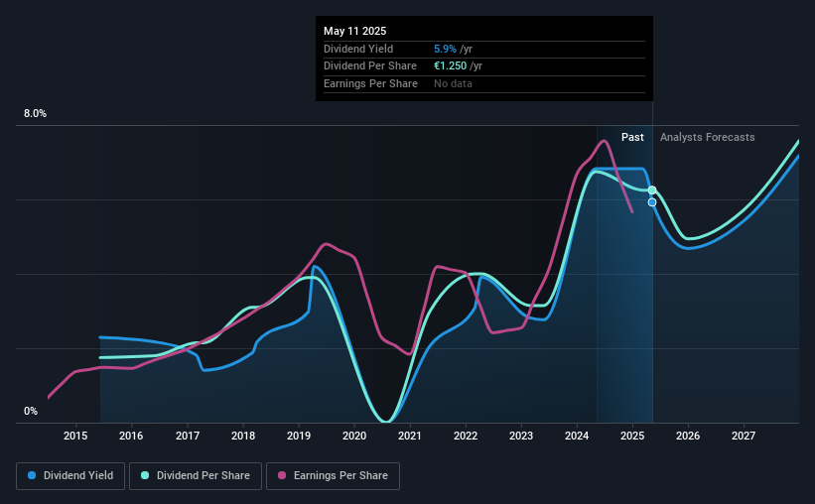This screenshot has height=504, width=815.
Task: Select the 2022 x-axis label
Action: coord(466,436)
